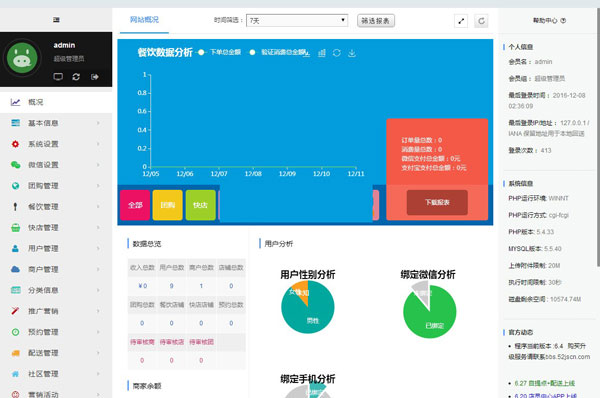The width and height of the screenshot is (600, 398).
Task: Expand the 微信设置 sidebar menu
Action: pos(56,165)
